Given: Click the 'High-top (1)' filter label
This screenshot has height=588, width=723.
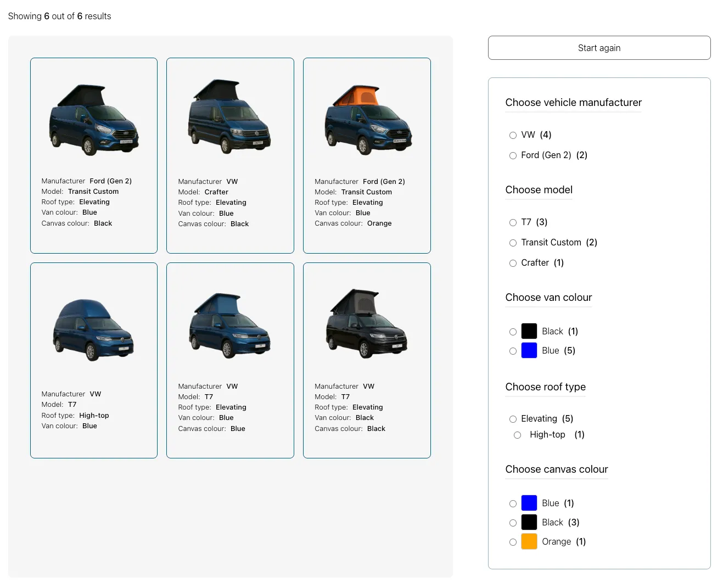Looking at the screenshot, I should 557,435.
